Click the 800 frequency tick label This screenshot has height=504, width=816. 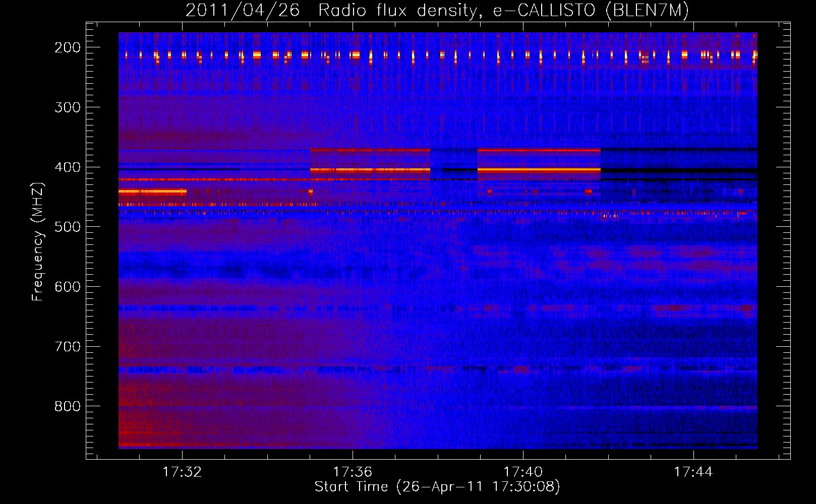pos(68,406)
